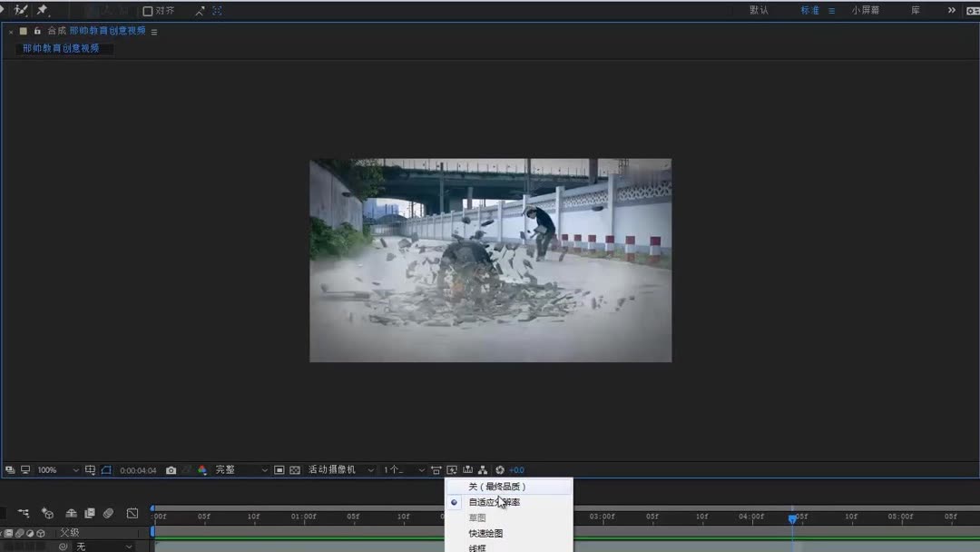The width and height of the screenshot is (980, 552).
Task: Click the 默认 workspace label
Action: click(x=759, y=11)
